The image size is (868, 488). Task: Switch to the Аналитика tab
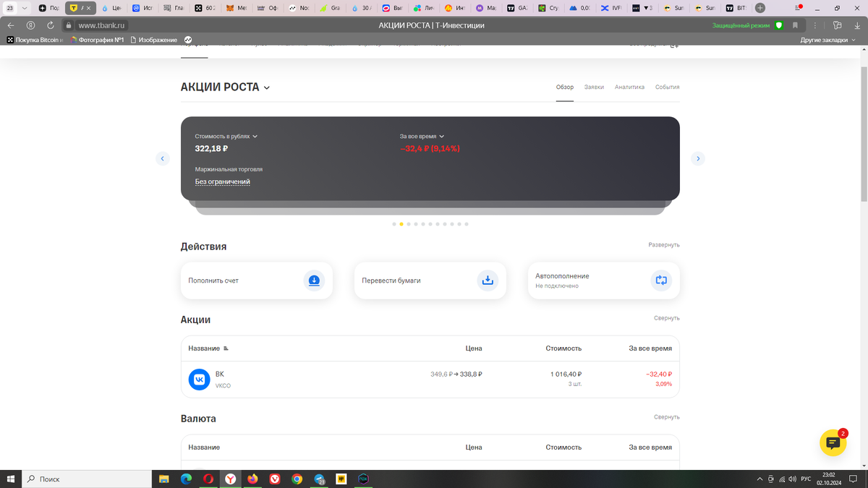(x=629, y=87)
